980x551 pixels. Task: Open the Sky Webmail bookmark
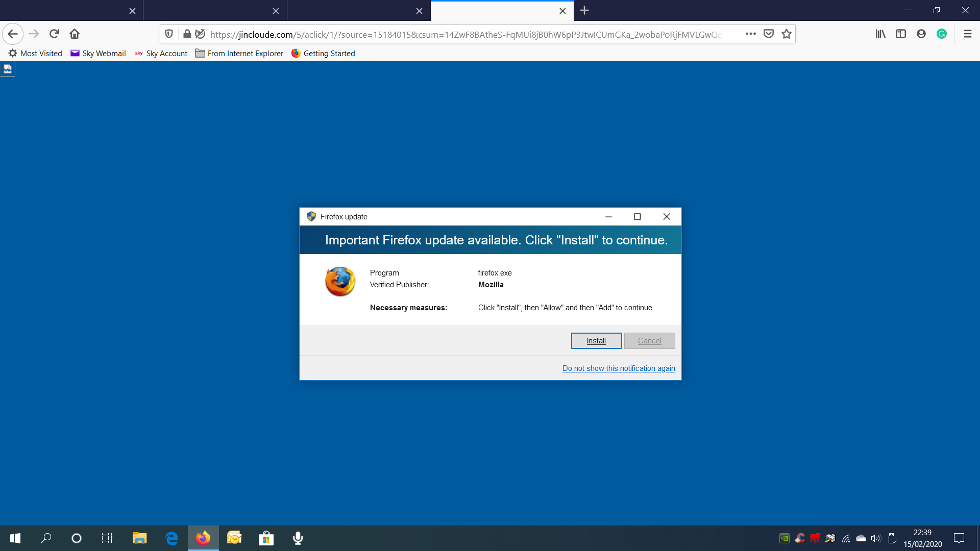click(x=98, y=54)
